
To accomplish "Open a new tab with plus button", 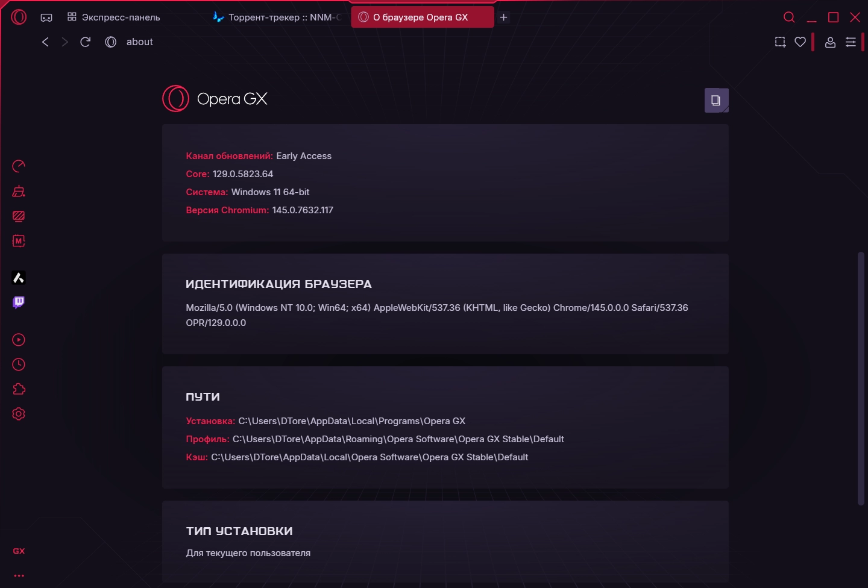I will [x=504, y=17].
